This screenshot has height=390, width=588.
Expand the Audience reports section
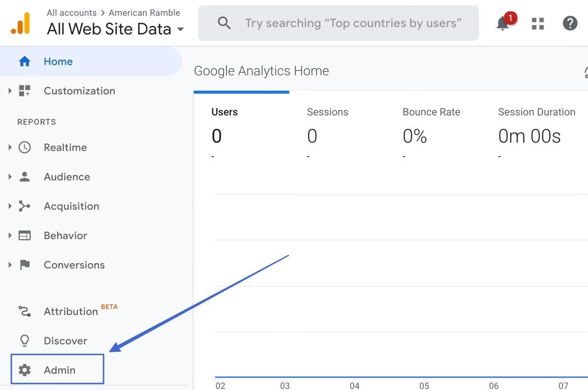click(x=9, y=176)
